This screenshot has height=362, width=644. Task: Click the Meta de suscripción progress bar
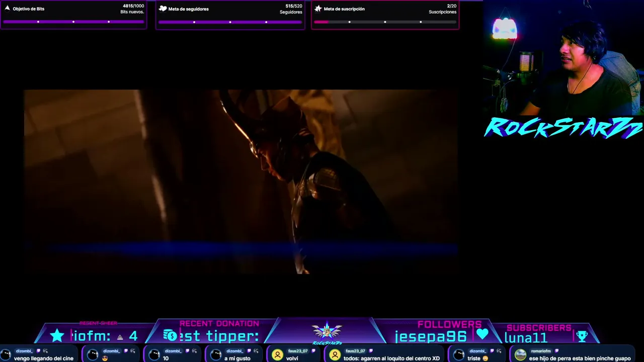click(x=385, y=22)
